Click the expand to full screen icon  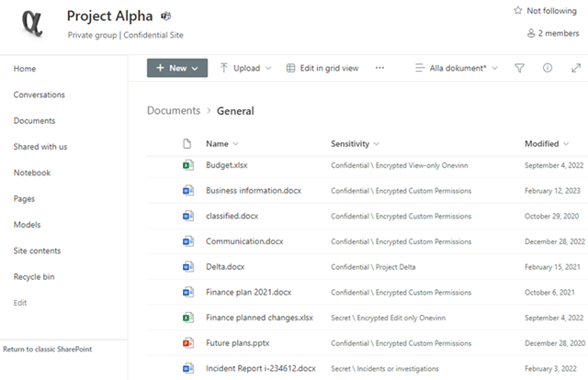(x=576, y=68)
